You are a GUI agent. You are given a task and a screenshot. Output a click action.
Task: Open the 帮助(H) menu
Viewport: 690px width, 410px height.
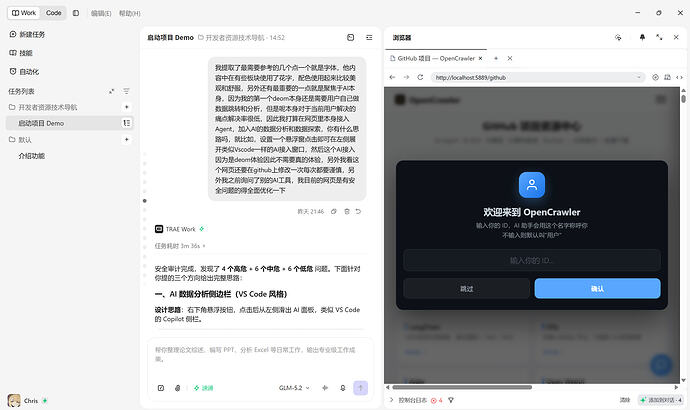(x=129, y=13)
